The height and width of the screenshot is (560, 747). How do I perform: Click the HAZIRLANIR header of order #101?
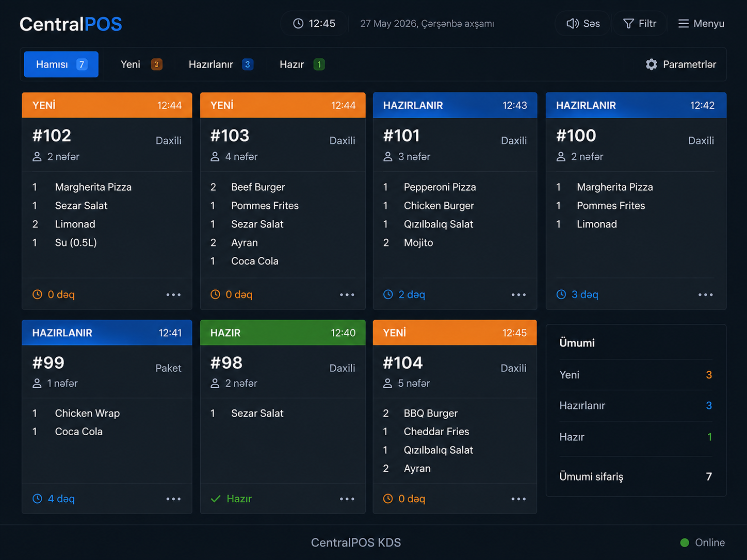(x=455, y=105)
